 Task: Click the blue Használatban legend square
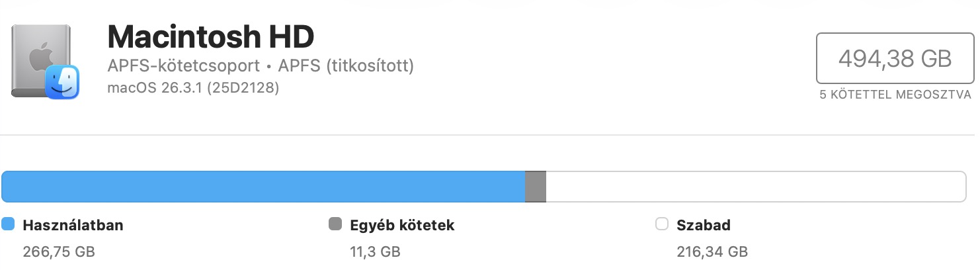pos(9,224)
